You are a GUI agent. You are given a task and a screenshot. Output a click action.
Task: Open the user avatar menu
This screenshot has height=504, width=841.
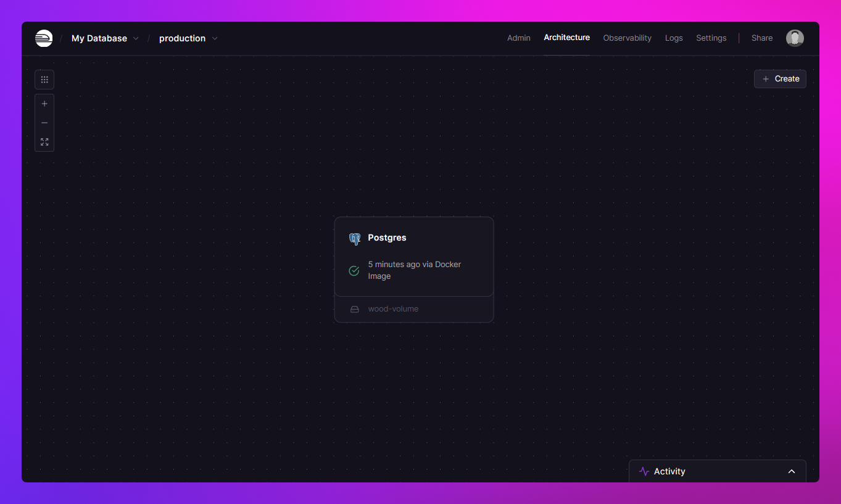pos(795,38)
